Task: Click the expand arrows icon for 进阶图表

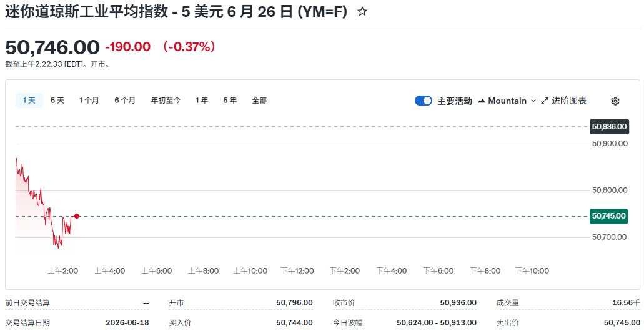Action: pyautogui.click(x=545, y=101)
